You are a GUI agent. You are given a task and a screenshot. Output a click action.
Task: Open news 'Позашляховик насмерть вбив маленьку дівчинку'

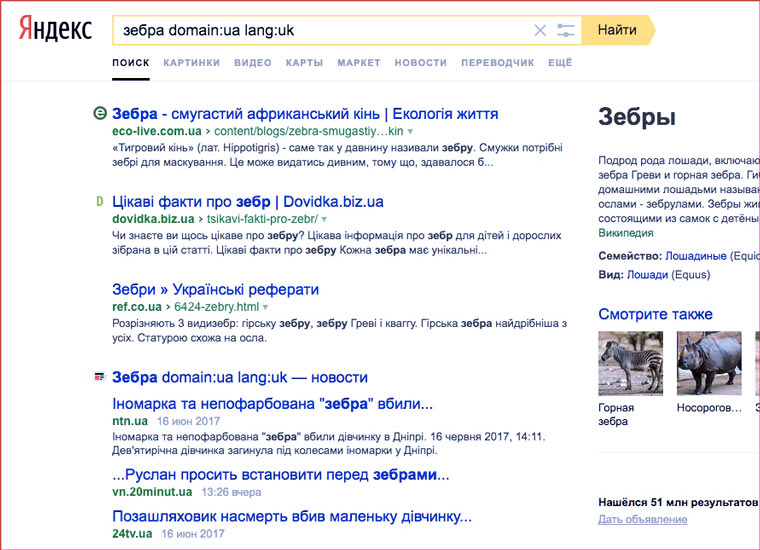292,516
